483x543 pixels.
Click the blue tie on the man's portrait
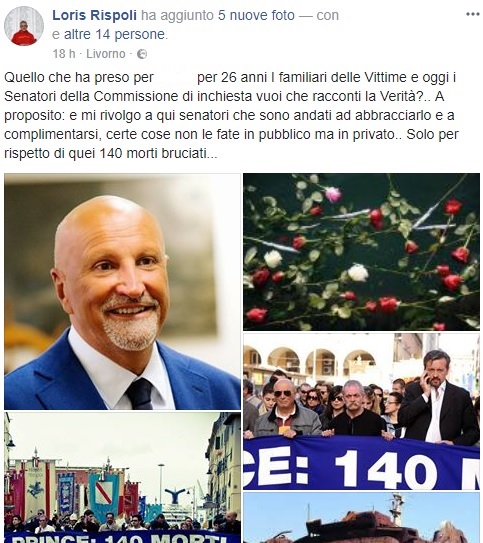click(140, 393)
